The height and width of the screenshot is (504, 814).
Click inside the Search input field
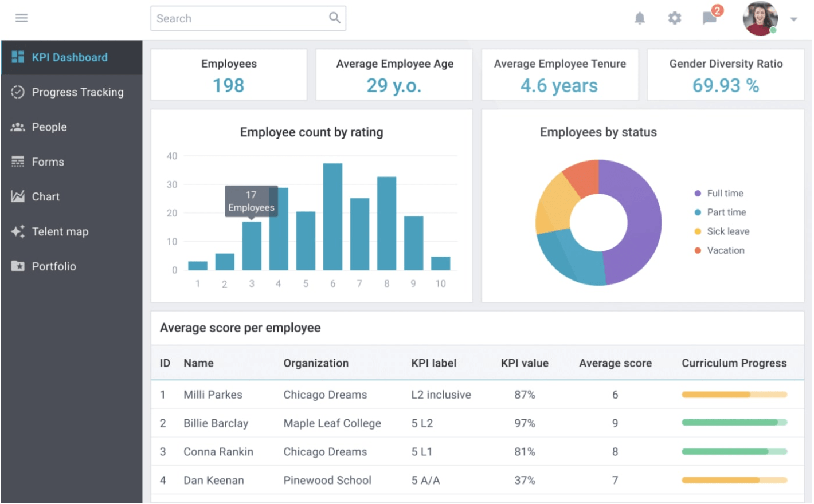click(241, 18)
